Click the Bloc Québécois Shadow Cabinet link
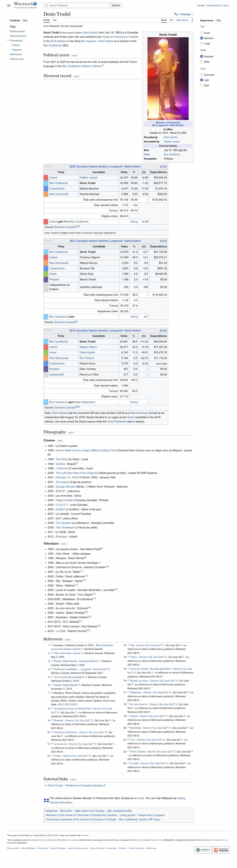 click(81, 66)
